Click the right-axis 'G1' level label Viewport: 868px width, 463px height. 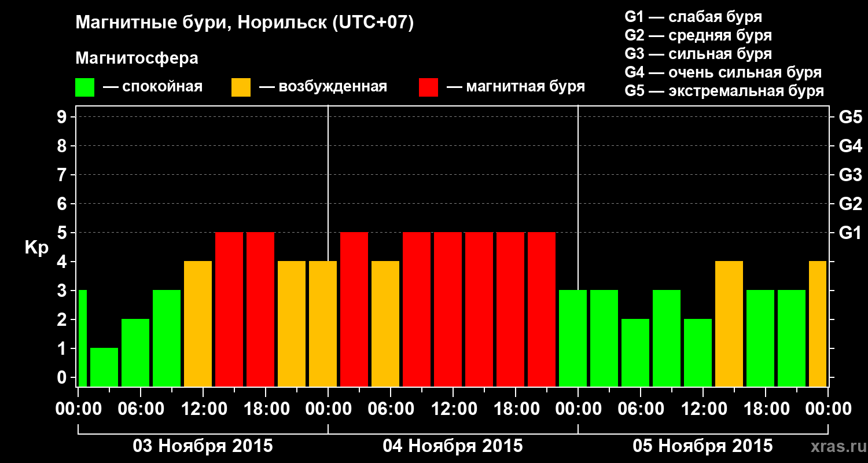click(850, 233)
